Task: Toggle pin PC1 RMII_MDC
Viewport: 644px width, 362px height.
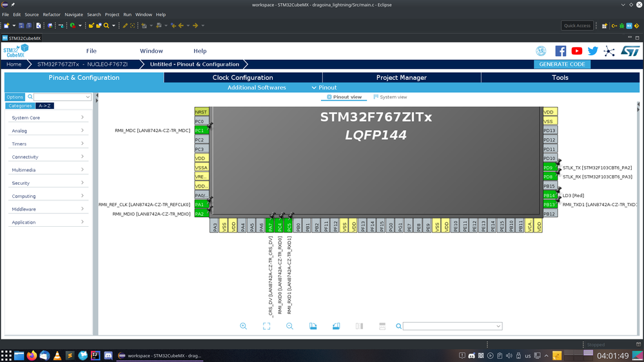Action: tap(202, 130)
